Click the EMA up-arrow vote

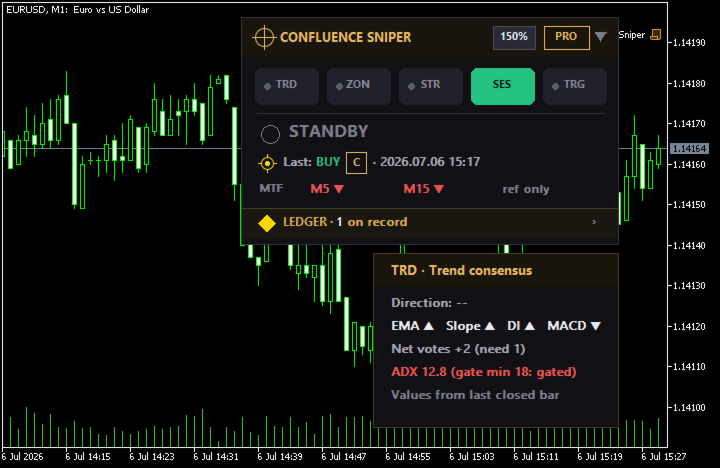429,326
